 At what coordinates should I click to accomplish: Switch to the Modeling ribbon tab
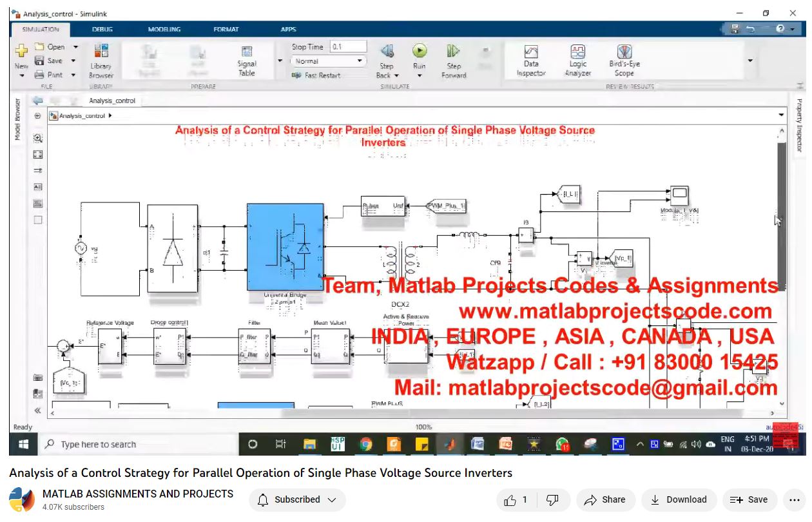point(164,29)
